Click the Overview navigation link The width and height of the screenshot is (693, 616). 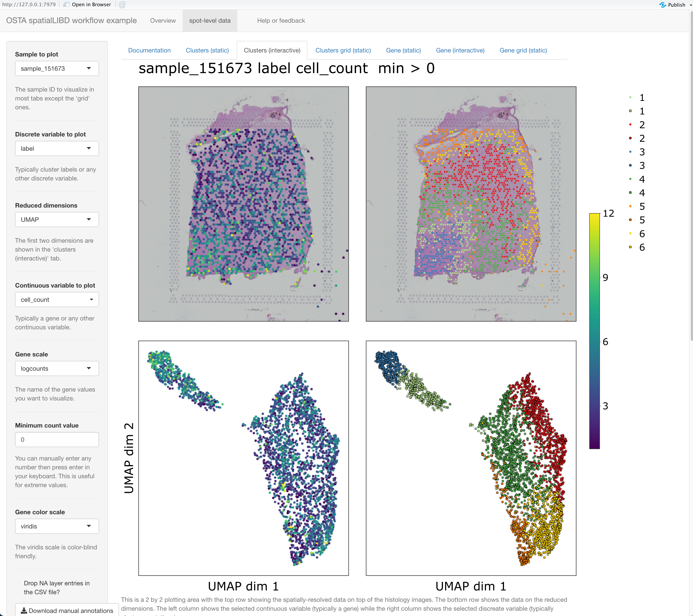point(163,21)
